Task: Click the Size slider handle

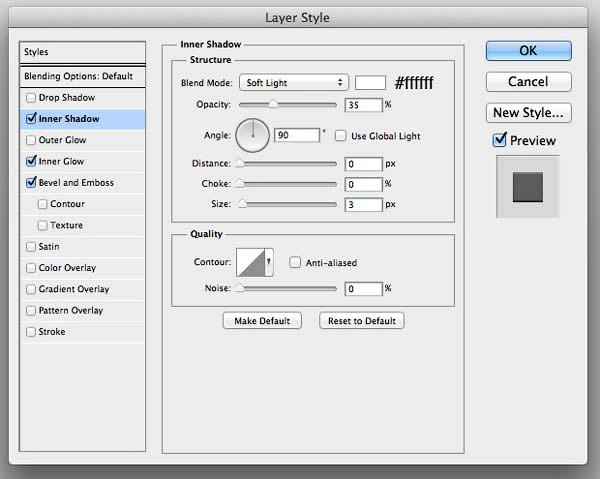Action: click(x=242, y=204)
